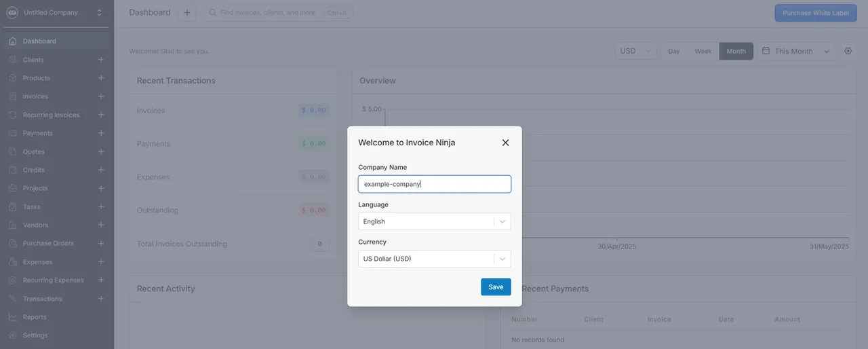Open Recurring Invoices page link

(51, 115)
